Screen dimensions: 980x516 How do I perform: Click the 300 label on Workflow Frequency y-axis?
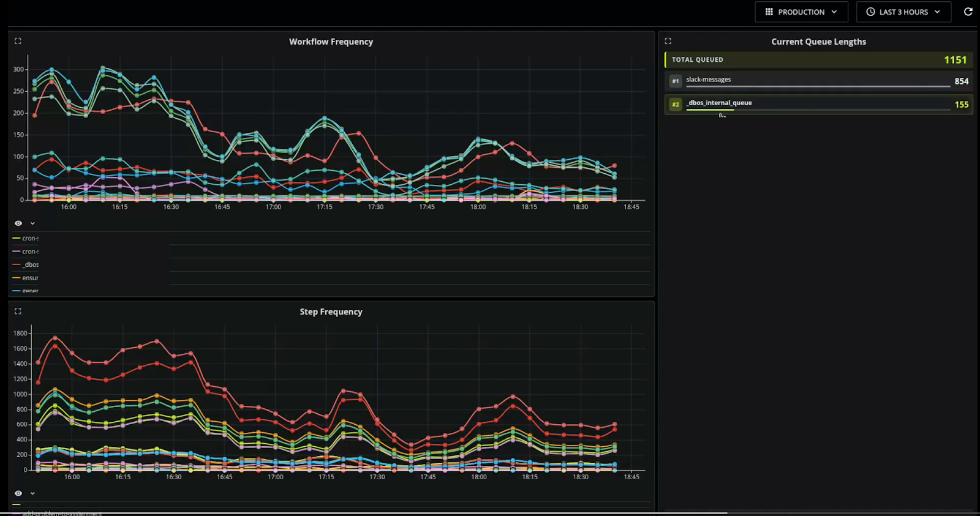18,69
